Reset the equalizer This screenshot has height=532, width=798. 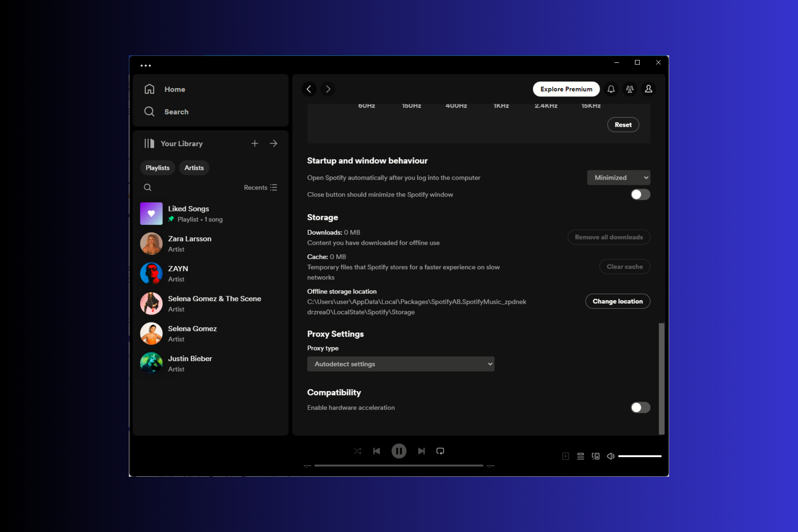click(x=623, y=125)
